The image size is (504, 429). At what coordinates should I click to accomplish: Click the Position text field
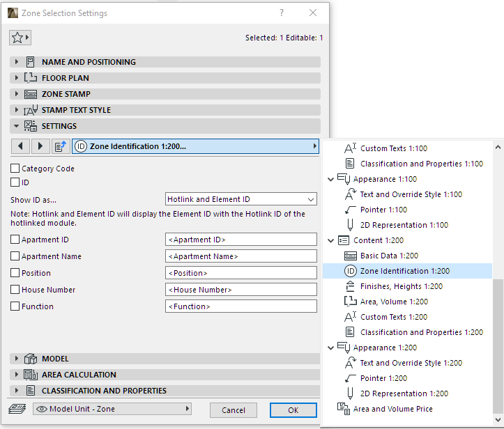tap(241, 273)
